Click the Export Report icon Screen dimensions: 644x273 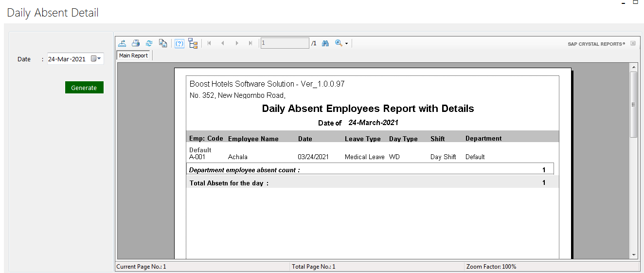click(x=122, y=43)
